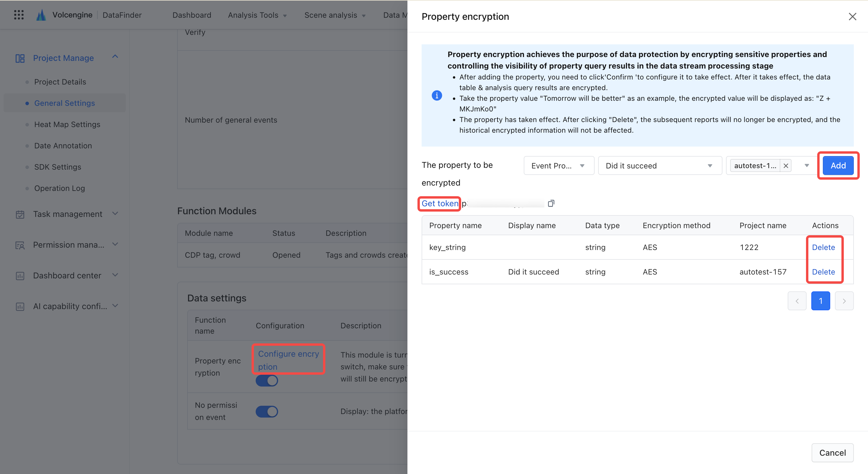Click the Add button
The height and width of the screenshot is (474, 868).
click(838, 166)
